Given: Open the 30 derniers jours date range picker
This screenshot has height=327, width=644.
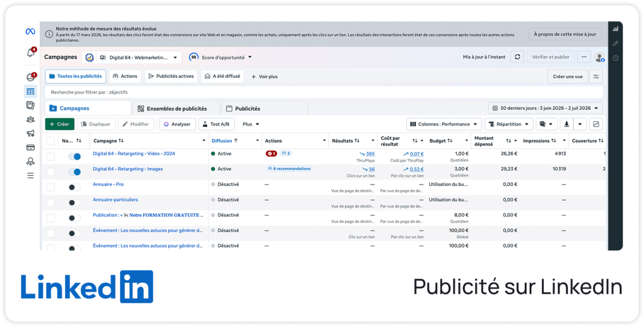Looking at the screenshot, I should [x=545, y=108].
